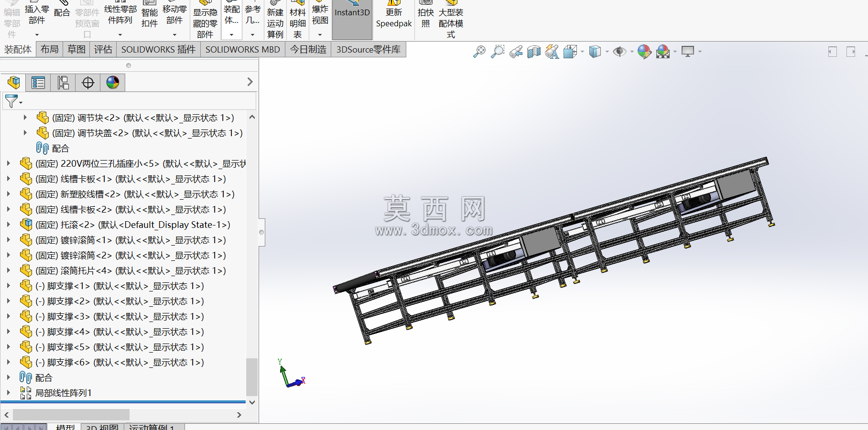Select 新塑胶线槽<2> component
Screen dimensions: 868x430
pyautogui.click(x=135, y=194)
